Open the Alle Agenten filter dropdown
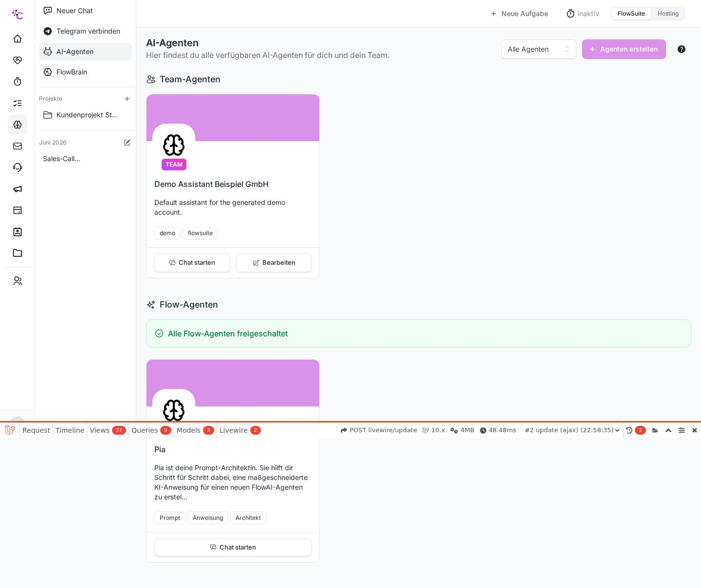 point(539,49)
